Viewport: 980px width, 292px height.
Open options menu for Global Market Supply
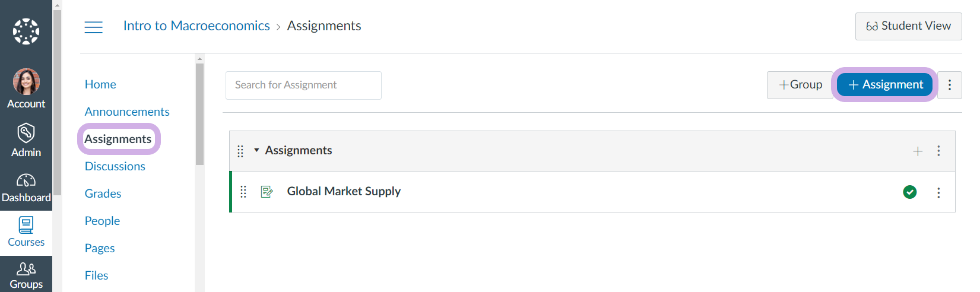[938, 192]
